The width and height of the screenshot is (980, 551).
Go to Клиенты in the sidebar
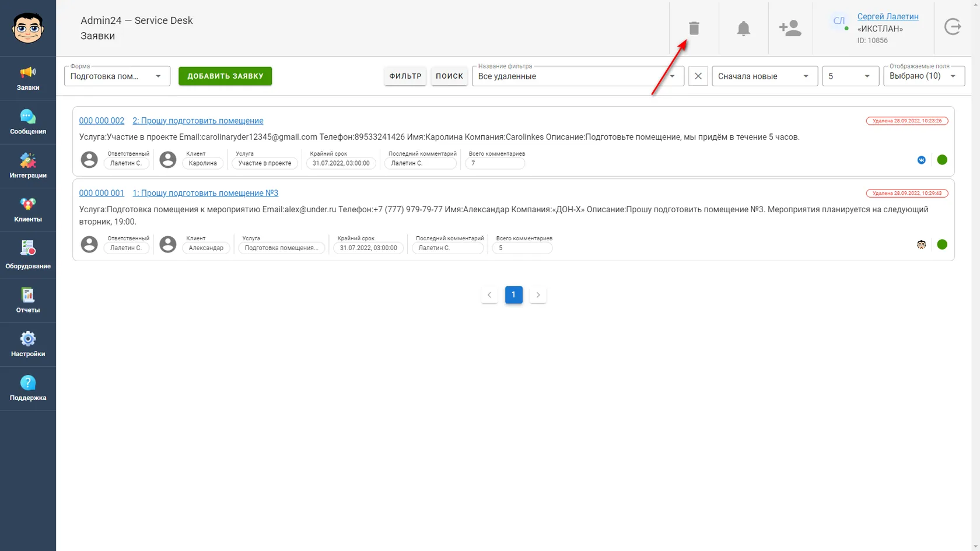click(x=28, y=210)
